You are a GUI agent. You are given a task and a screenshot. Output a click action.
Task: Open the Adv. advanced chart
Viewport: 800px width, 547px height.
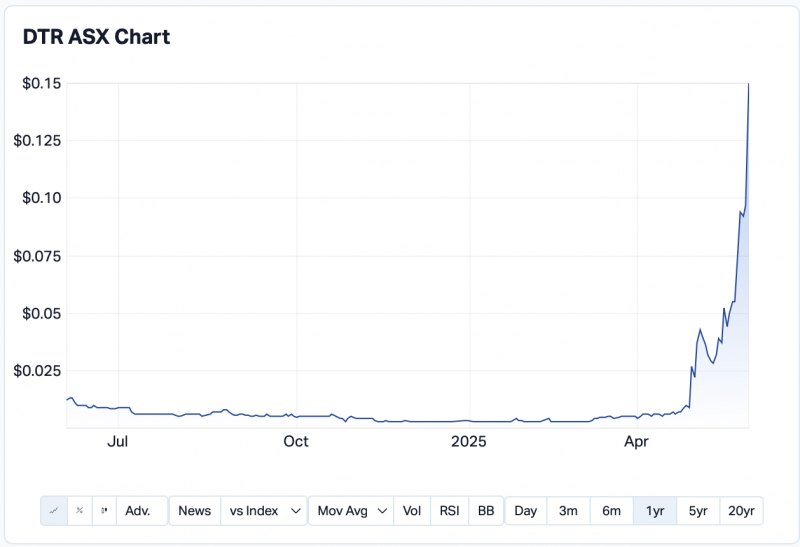click(x=138, y=511)
